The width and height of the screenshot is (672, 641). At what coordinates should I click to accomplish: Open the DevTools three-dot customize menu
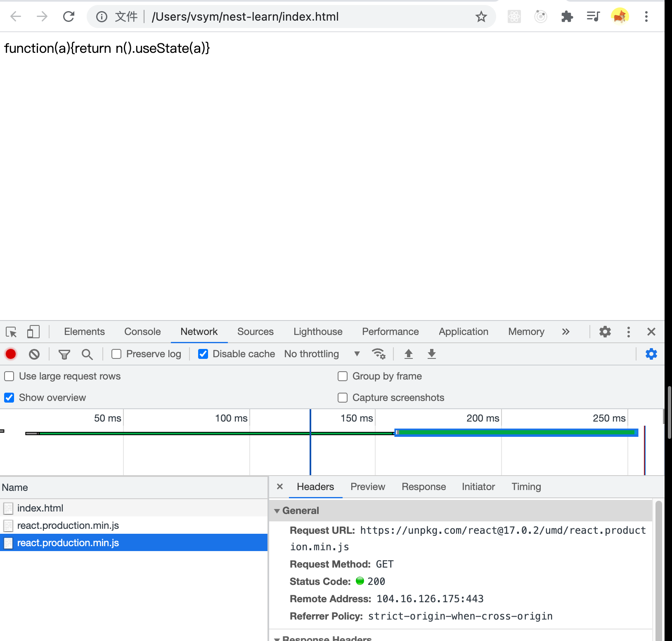point(629,332)
